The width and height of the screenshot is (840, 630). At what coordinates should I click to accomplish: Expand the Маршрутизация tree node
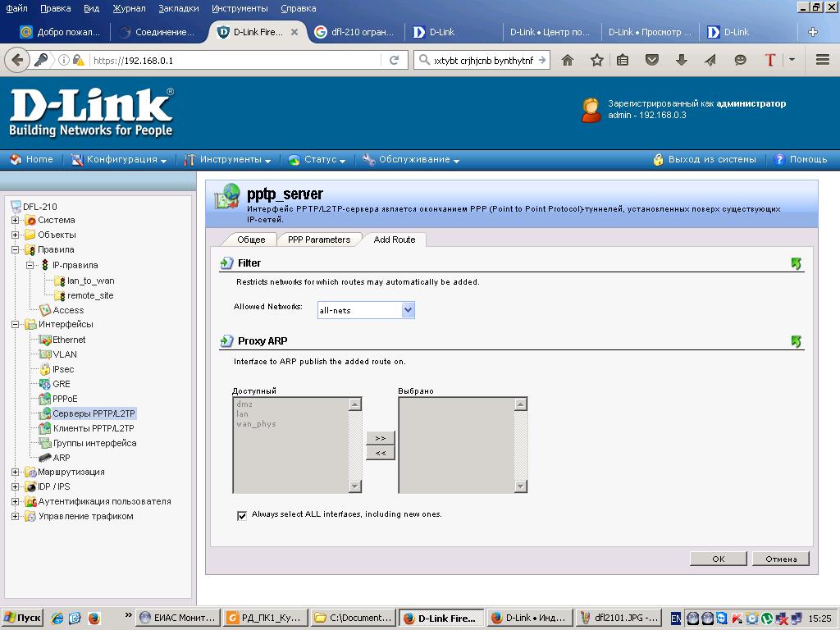coord(15,472)
